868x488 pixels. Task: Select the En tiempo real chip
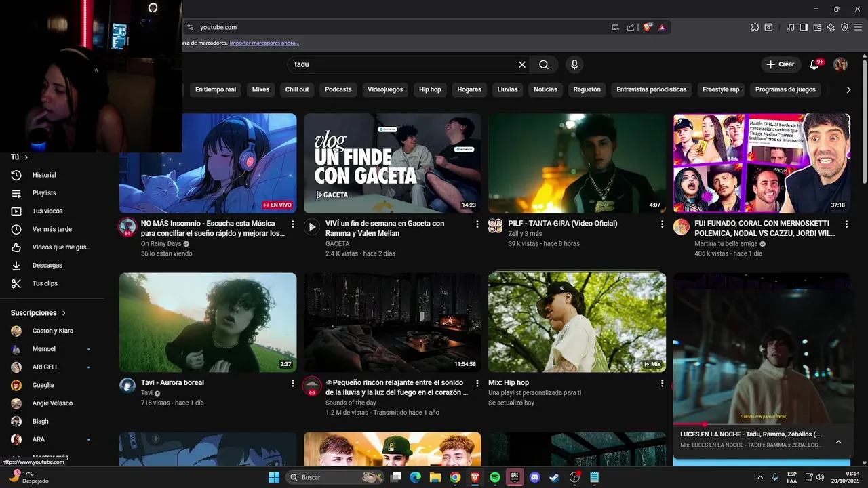(x=216, y=89)
